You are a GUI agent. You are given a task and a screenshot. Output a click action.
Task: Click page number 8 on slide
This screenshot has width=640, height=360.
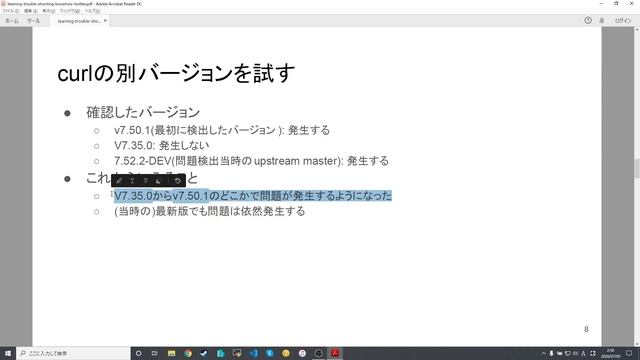pyautogui.click(x=586, y=329)
